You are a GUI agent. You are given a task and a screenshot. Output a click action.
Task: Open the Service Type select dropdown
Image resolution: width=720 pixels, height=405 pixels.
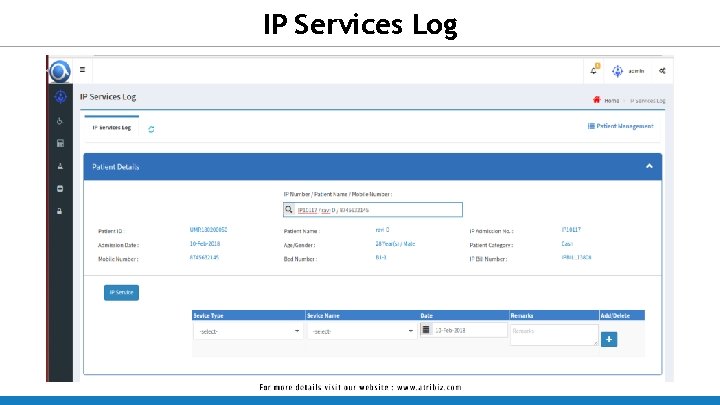[248, 331]
